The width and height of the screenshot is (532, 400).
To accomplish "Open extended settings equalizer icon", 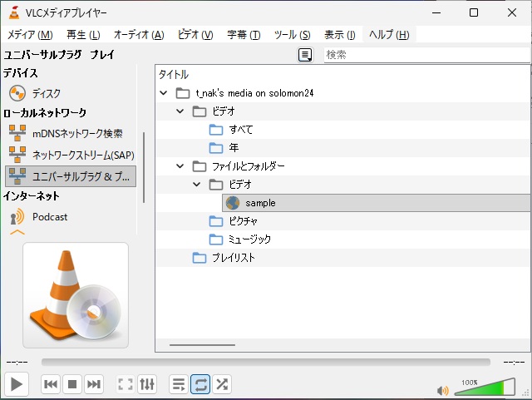I will [x=147, y=384].
